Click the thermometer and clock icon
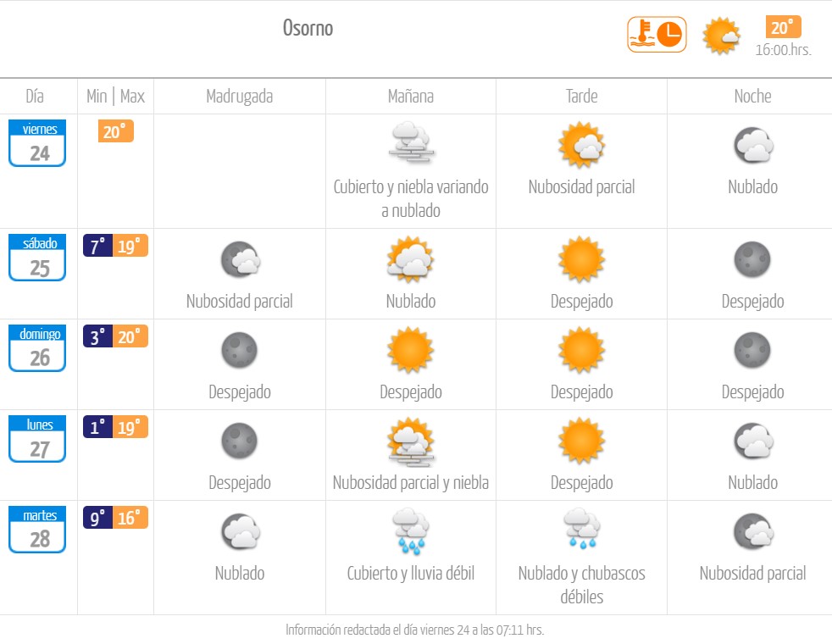This screenshot has height=644, width=832. pyautogui.click(x=657, y=35)
